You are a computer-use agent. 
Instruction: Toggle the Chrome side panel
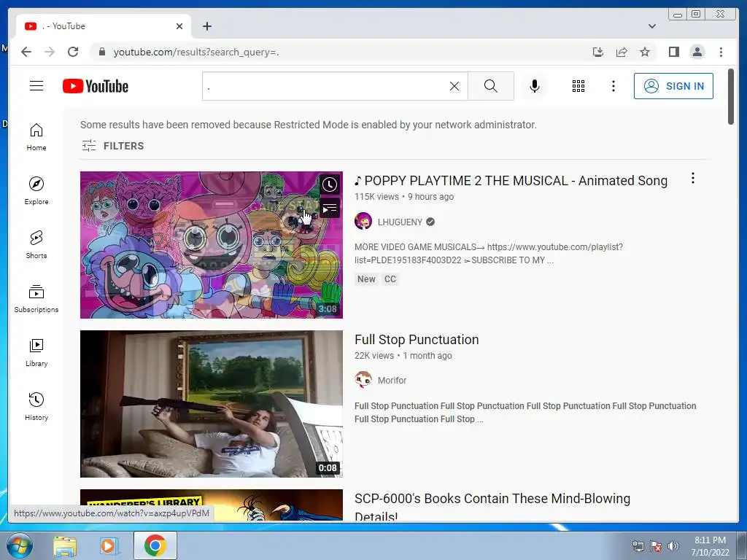click(673, 52)
